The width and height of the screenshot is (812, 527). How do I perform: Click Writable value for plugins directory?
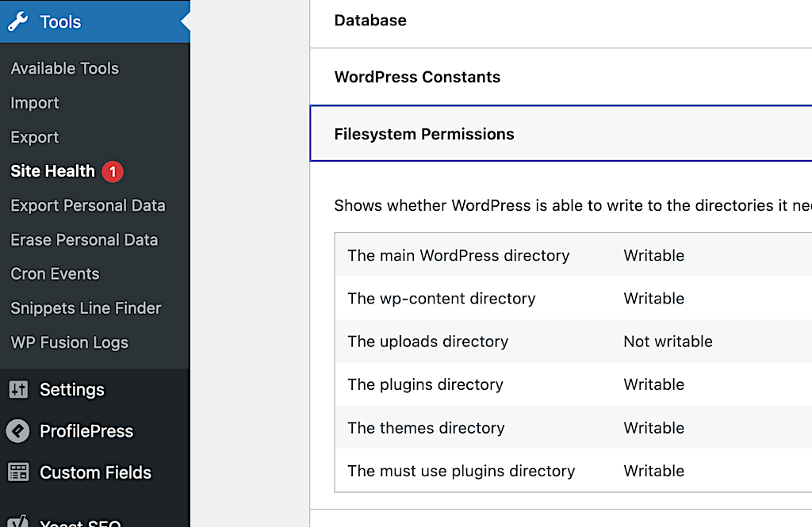(653, 384)
